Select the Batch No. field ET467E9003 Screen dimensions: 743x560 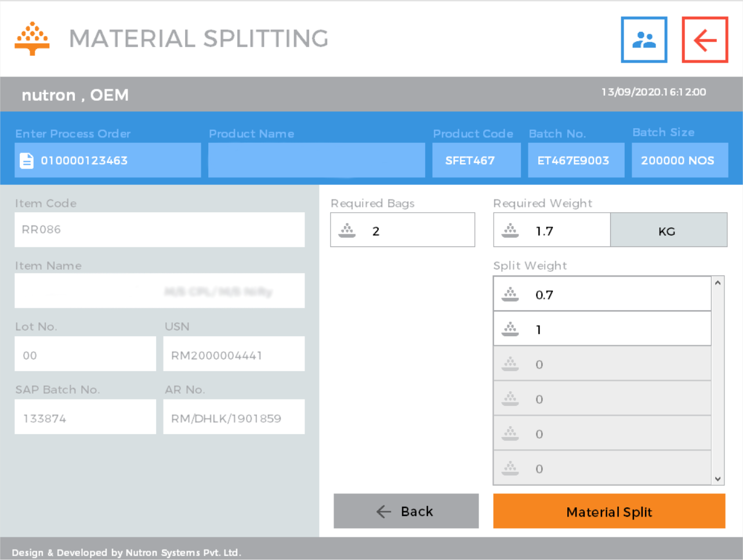tap(575, 160)
